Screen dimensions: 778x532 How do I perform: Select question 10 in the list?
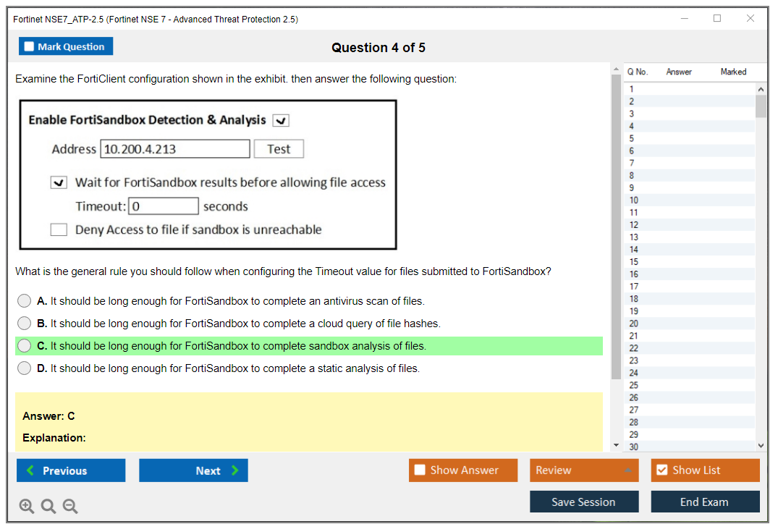(634, 200)
